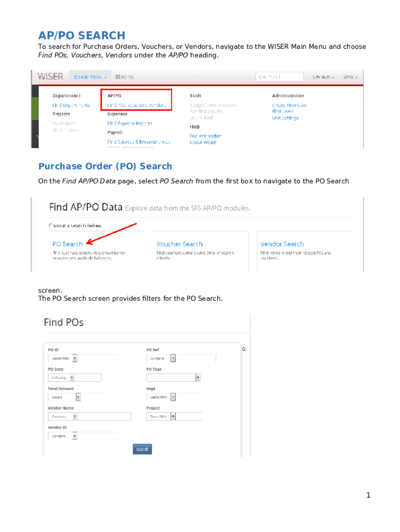
Task: Click the magnifier icon beside PO Ref
Action: pos(244,350)
